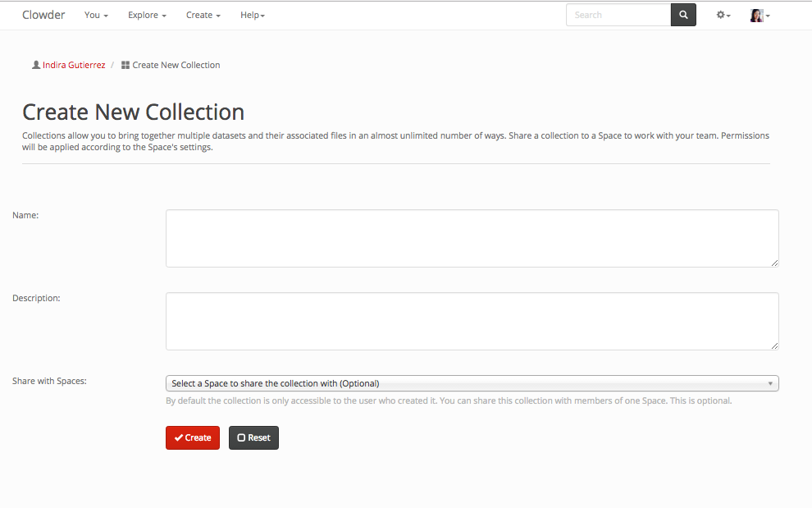Open the Indira Gutierrez profile link
The image size is (812, 508).
point(74,65)
